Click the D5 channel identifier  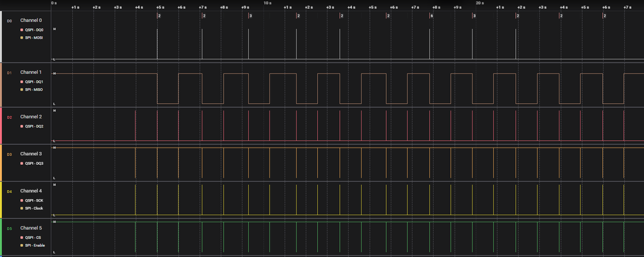point(10,228)
